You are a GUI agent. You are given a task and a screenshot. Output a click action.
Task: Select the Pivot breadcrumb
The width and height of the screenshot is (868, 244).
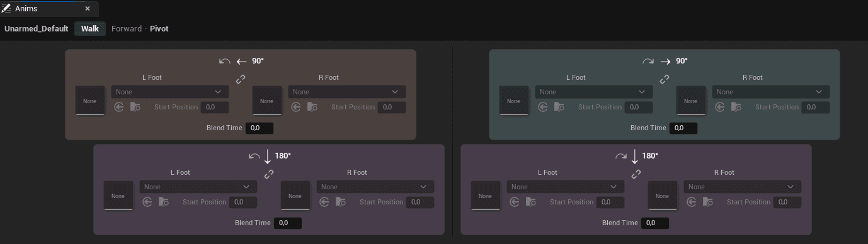[159, 28]
